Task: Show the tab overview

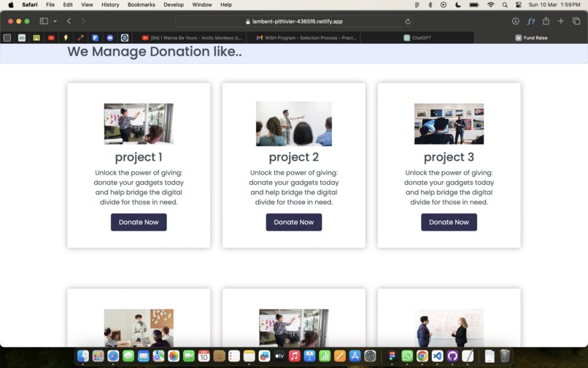Action: 576,21
